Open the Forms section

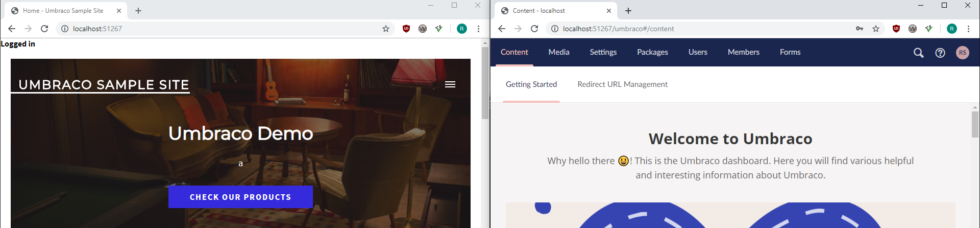point(790,52)
